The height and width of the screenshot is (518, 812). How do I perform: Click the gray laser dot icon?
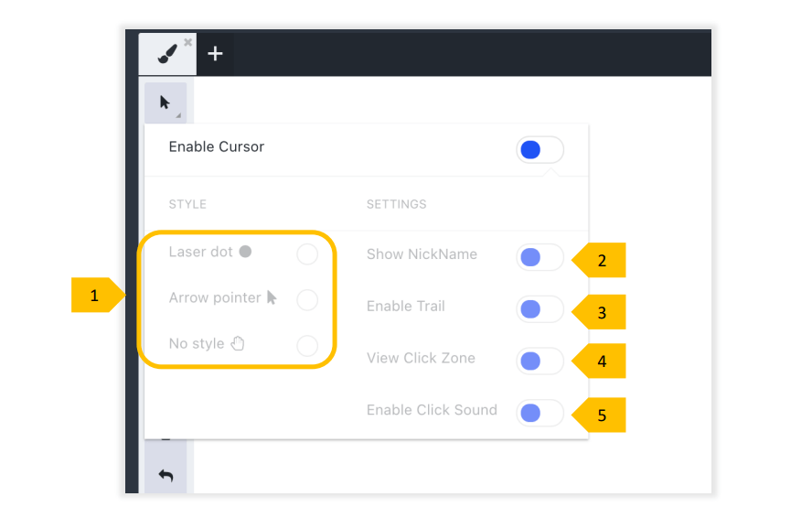(245, 252)
